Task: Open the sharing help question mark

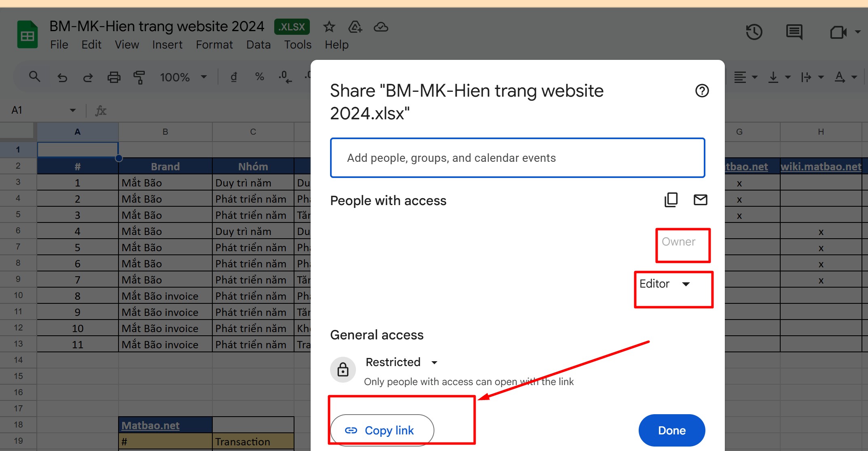Action: pyautogui.click(x=702, y=91)
